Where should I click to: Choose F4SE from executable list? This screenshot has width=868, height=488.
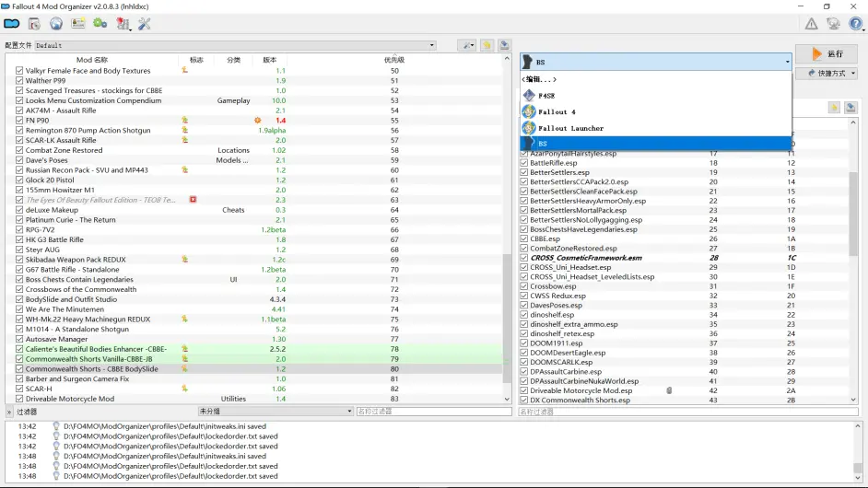tap(655, 95)
